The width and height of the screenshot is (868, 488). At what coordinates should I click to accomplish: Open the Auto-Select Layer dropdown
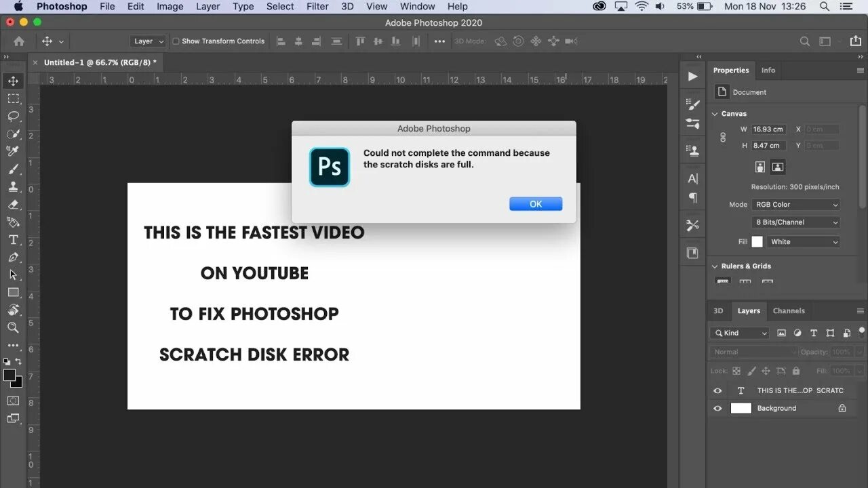pos(149,41)
